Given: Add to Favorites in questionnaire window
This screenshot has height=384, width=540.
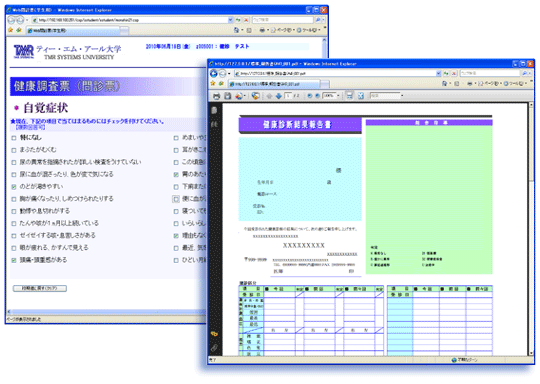Looking at the screenshot, I should point(19,30).
